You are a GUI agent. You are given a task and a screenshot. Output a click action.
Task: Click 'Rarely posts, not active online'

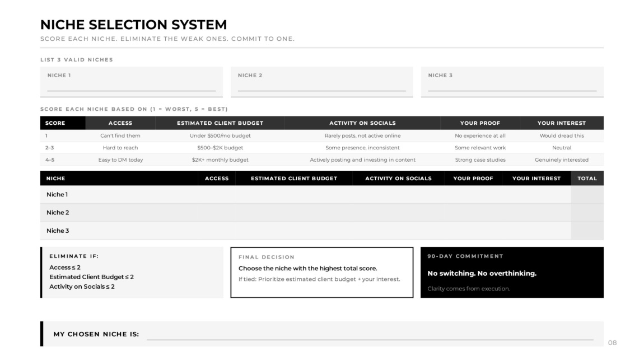point(363,135)
